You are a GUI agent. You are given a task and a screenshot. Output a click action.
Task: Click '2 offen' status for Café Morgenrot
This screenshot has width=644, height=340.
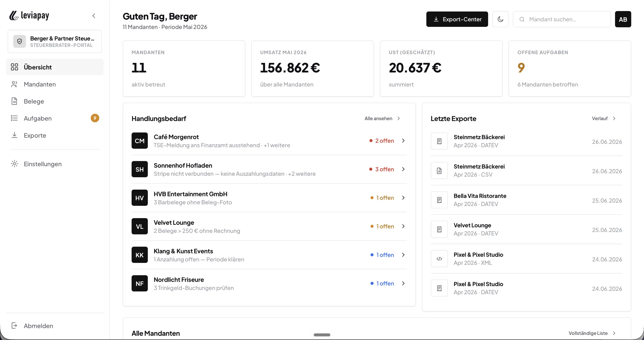tap(382, 141)
